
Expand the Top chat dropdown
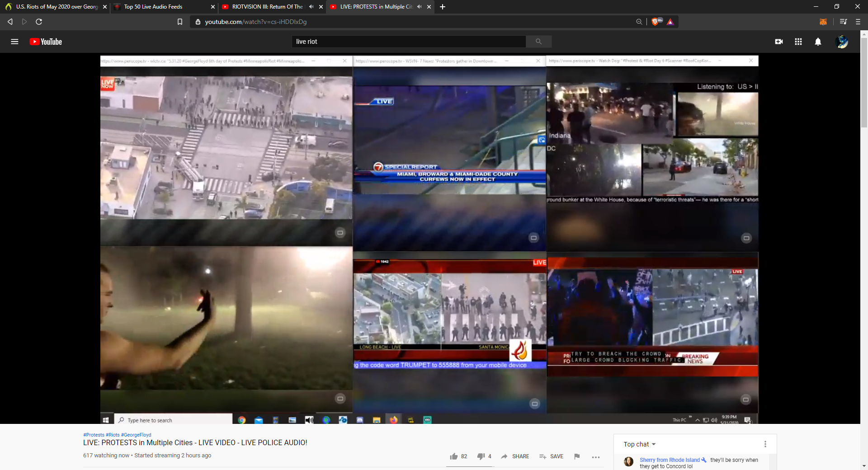(x=639, y=444)
